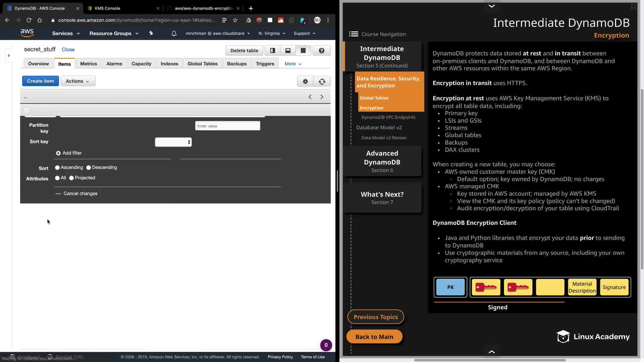Screen dimensions: 644x362
Task: Open AWS notifications bell
Action: (x=174, y=34)
